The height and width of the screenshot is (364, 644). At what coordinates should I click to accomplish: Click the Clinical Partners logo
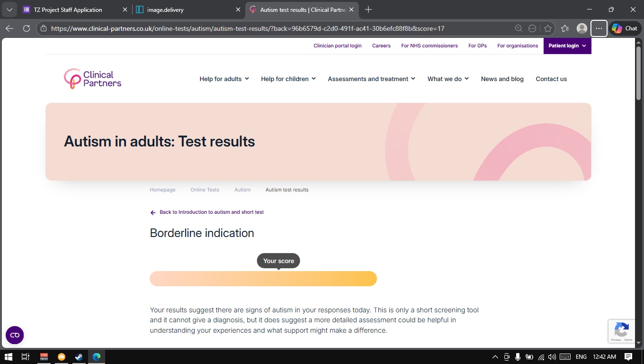93,79
